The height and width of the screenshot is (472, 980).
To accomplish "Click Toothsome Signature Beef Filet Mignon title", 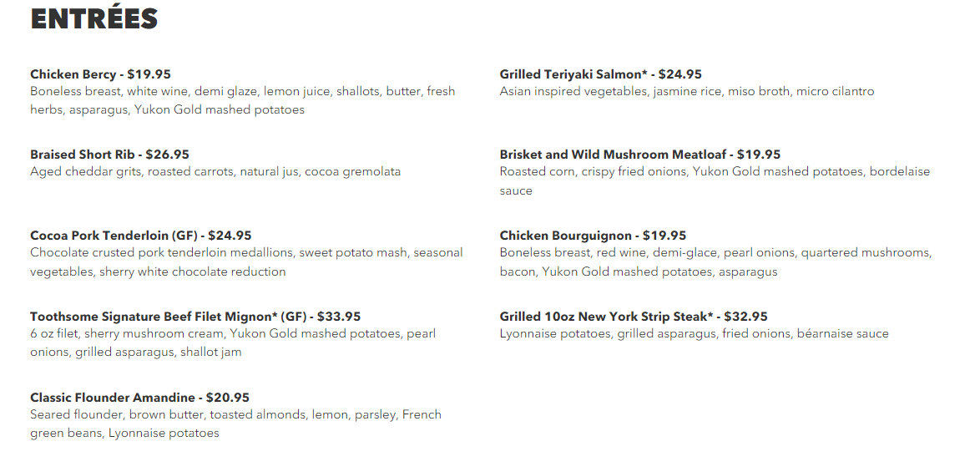I will (195, 317).
